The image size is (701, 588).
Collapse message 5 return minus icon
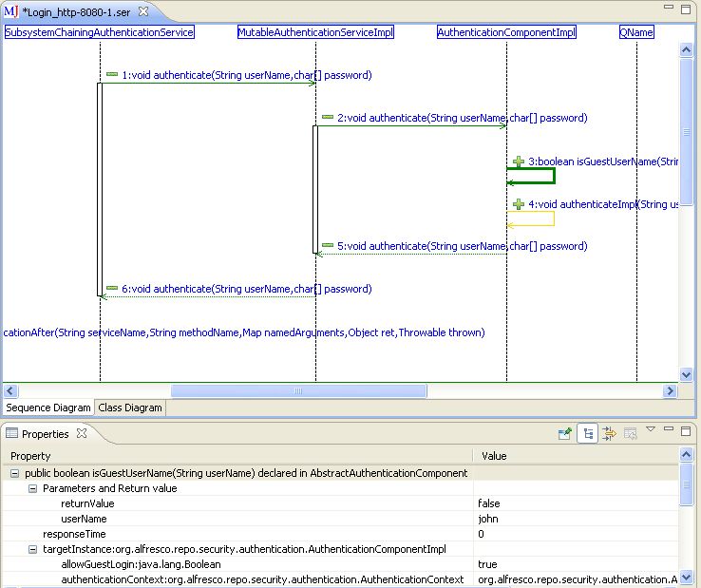(328, 245)
